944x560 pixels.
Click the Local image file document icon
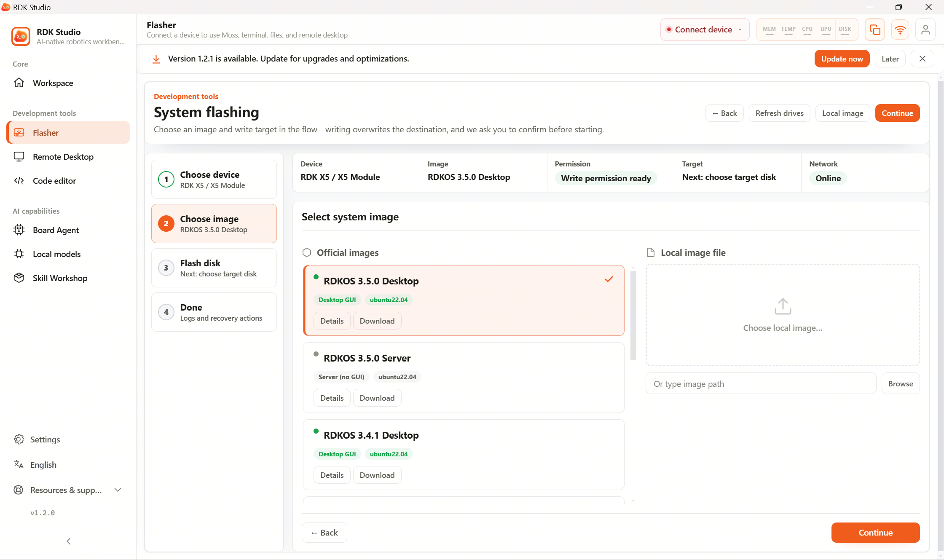click(651, 252)
